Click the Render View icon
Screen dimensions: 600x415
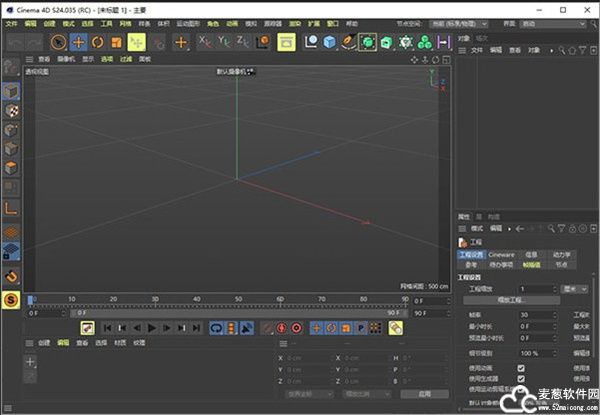(287, 42)
